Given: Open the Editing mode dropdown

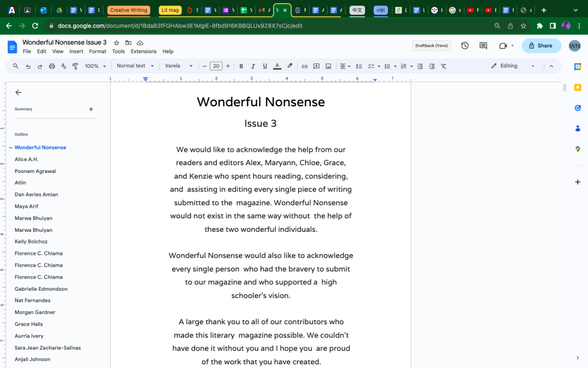Looking at the screenshot, I should (x=513, y=66).
